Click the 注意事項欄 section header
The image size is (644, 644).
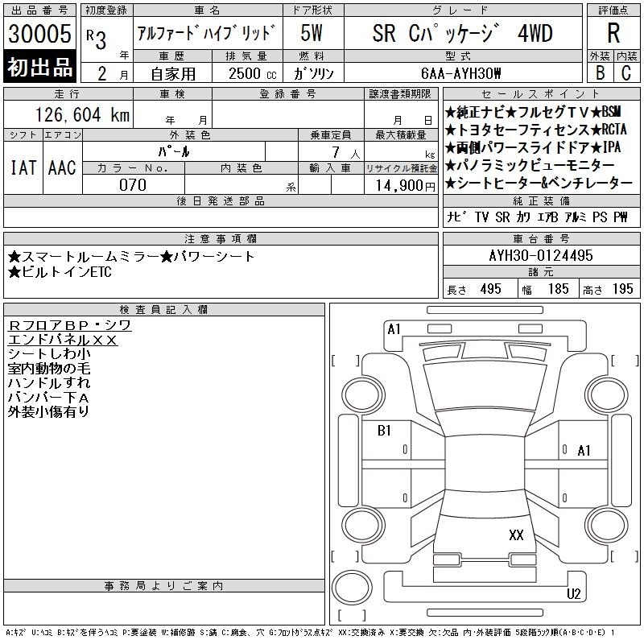[221, 239]
